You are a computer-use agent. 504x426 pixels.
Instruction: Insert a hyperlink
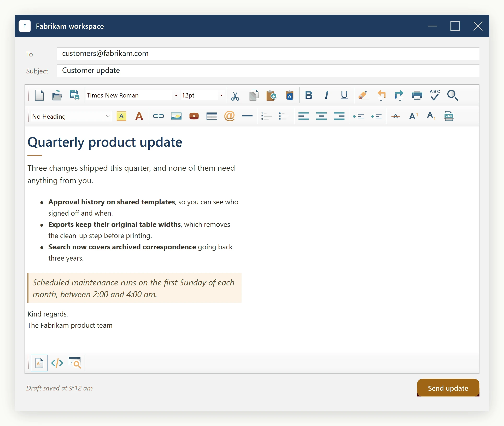159,116
